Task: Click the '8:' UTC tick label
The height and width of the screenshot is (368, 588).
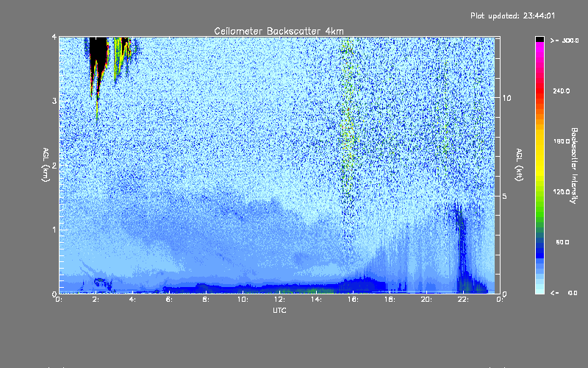Action: [206, 300]
